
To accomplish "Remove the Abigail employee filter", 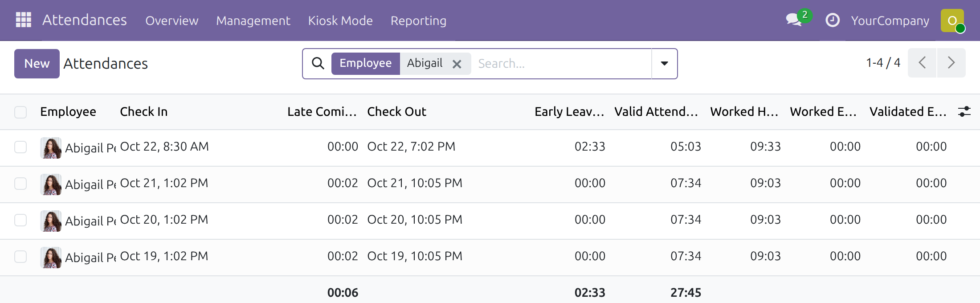I will pos(457,64).
